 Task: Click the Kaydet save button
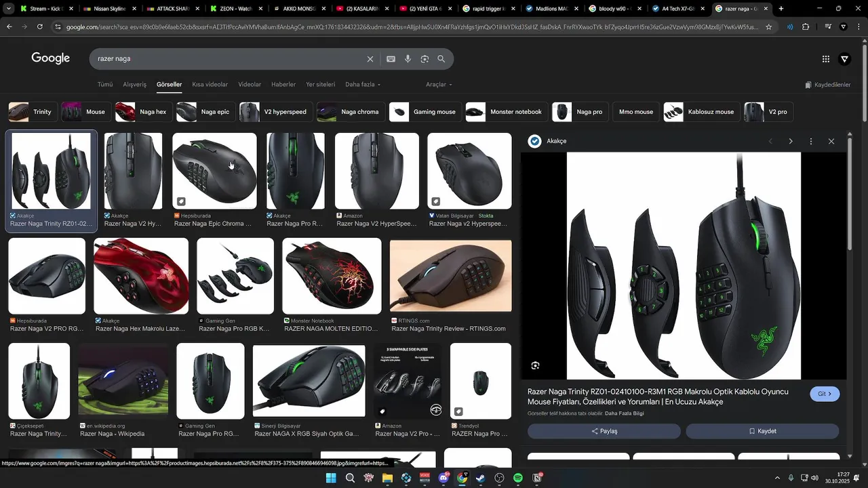click(x=762, y=431)
